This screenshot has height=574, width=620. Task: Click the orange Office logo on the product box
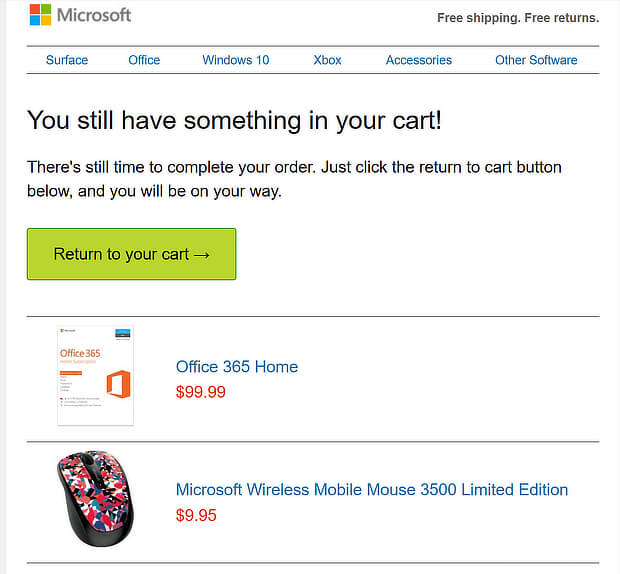click(x=118, y=385)
